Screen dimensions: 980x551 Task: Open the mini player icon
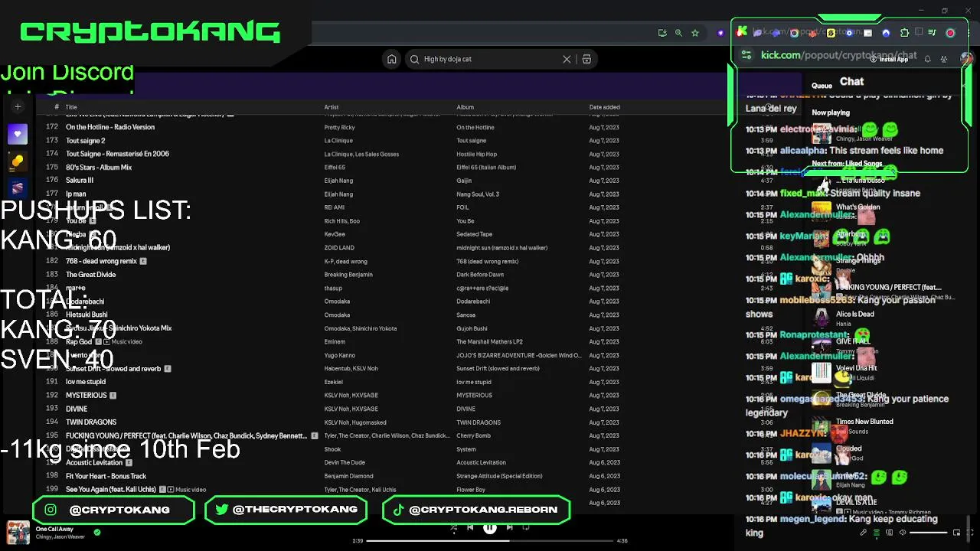point(956,533)
